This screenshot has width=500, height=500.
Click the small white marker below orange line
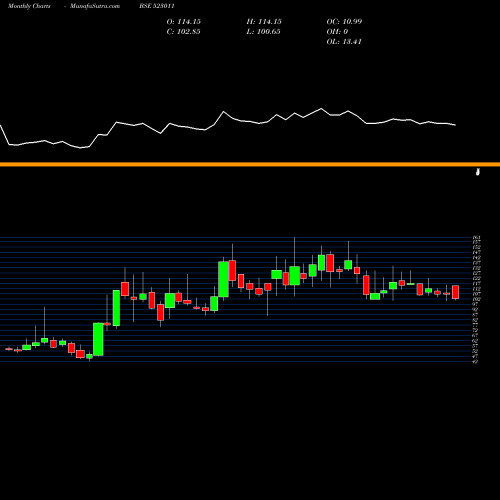478,172
